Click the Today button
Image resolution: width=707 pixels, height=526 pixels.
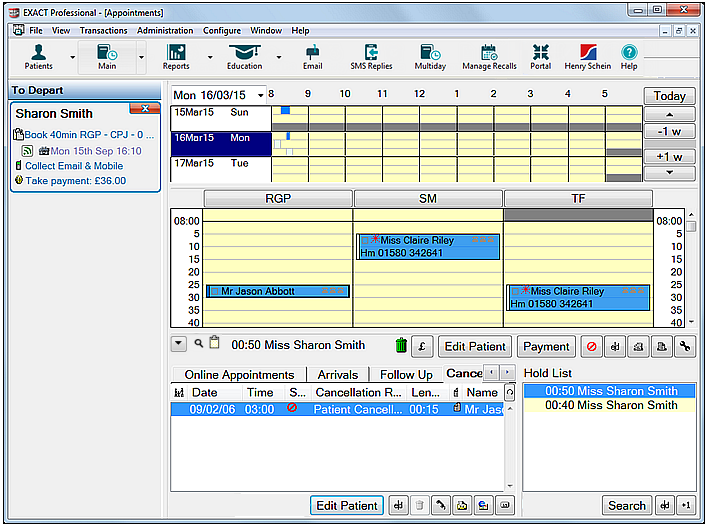[669, 96]
